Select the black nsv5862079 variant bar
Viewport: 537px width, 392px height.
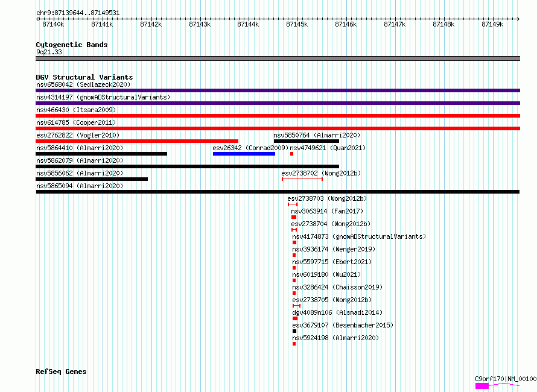click(x=187, y=166)
